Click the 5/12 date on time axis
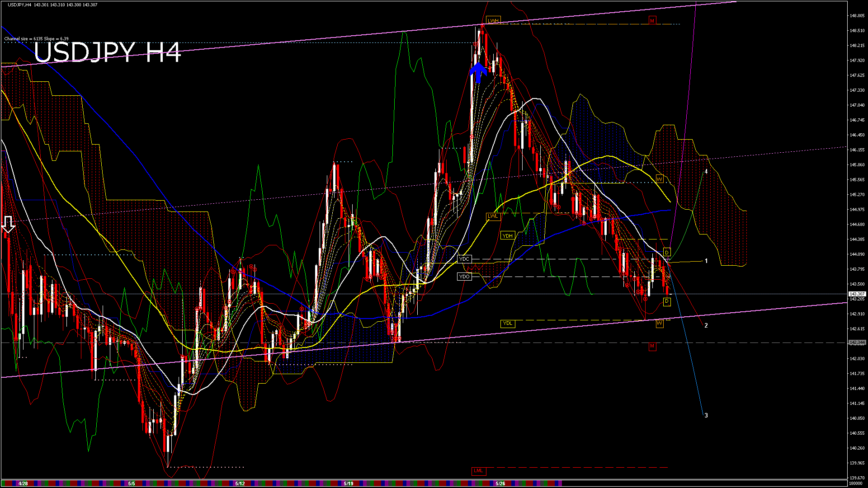Viewport: 868px width, 488px height. pos(240,483)
